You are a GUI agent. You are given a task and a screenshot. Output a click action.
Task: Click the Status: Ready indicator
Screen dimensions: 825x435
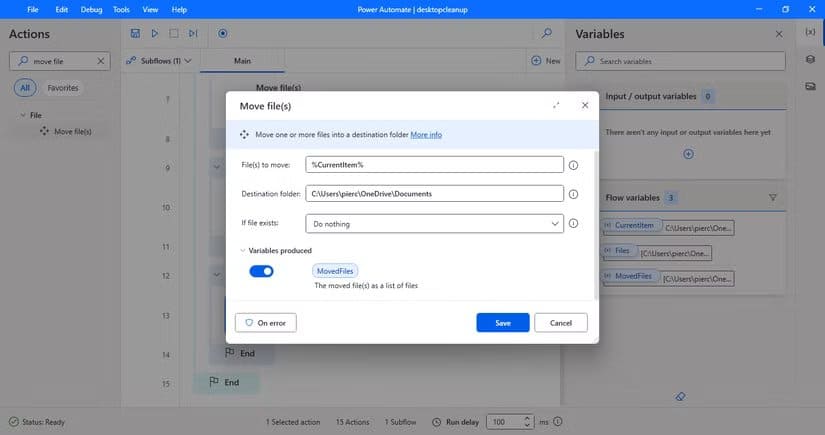pos(37,422)
